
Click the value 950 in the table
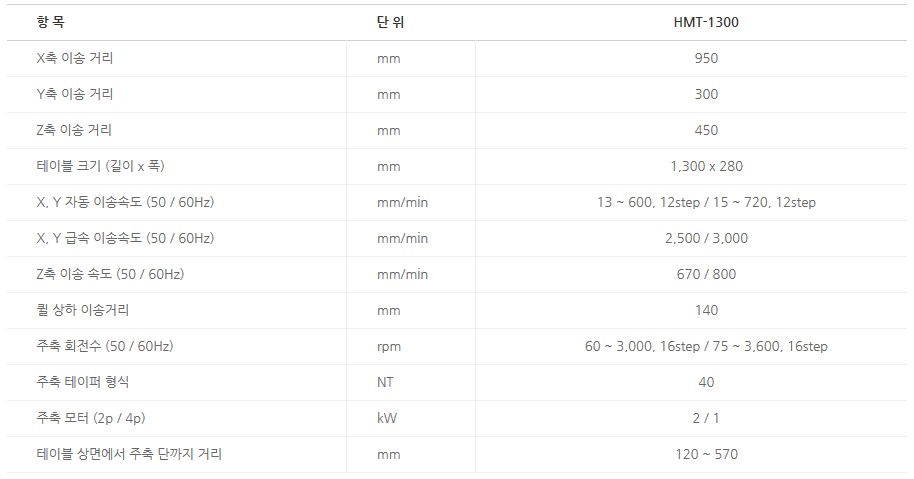pyautogui.click(x=706, y=58)
